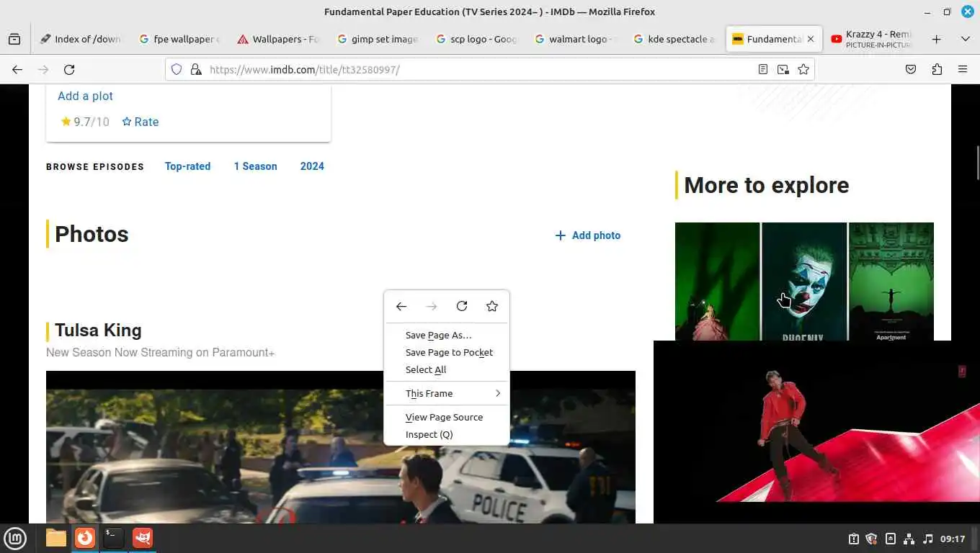Open the tracking protection shield icon
The image size is (980, 553).
point(177,70)
